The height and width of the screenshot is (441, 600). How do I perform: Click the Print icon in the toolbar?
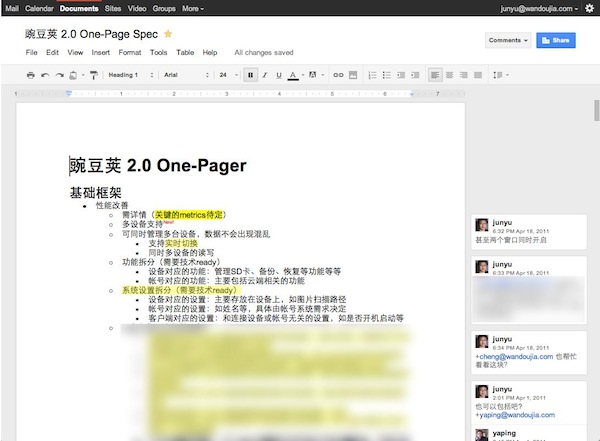point(31,74)
